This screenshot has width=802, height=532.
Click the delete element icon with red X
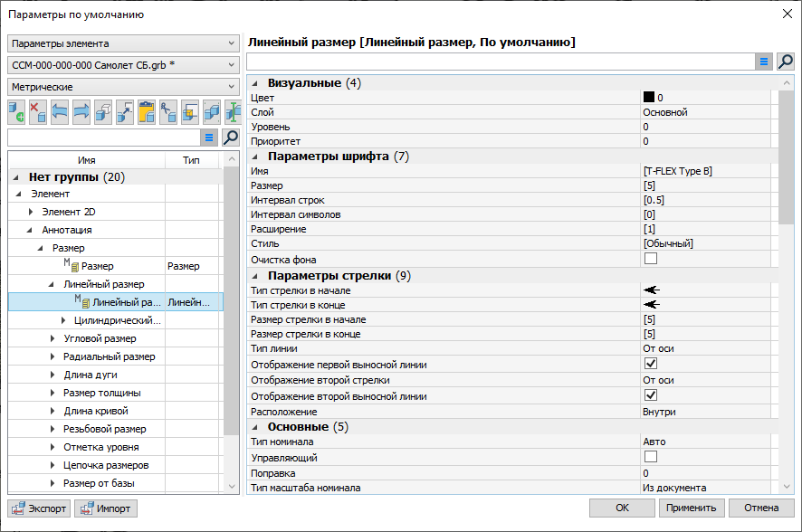(38, 111)
